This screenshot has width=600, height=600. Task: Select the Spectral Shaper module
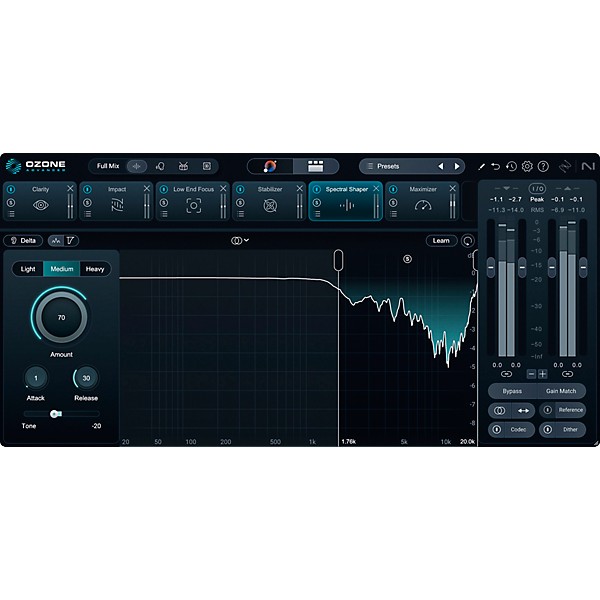(346, 201)
